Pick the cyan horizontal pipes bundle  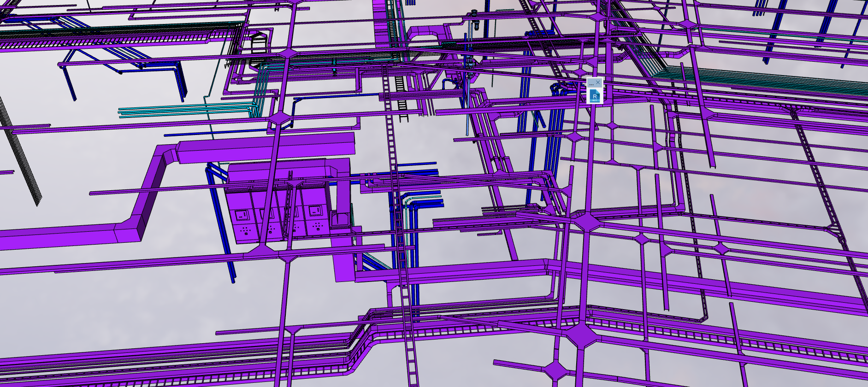tap(184, 111)
